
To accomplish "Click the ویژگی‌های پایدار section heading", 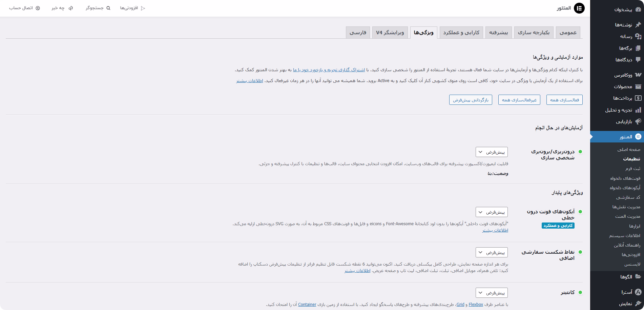I will [x=567, y=193].
